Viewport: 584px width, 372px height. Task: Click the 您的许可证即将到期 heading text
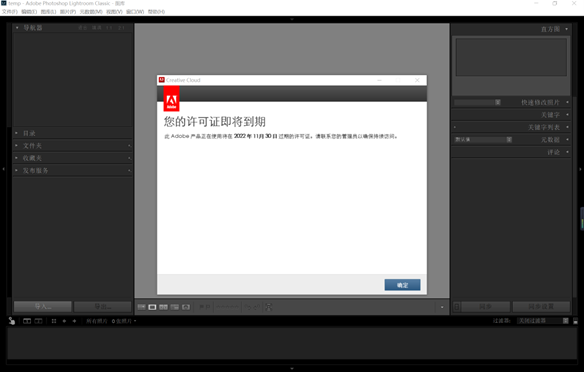[x=215, y=121]
